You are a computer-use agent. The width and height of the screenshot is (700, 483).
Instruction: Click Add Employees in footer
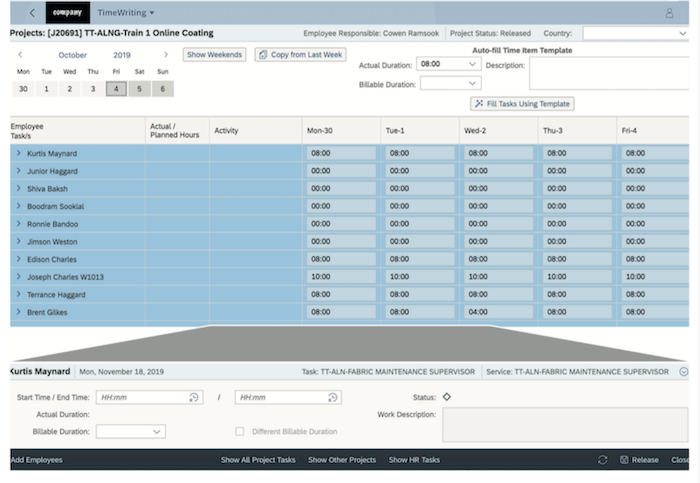click(x=37, y=460)
